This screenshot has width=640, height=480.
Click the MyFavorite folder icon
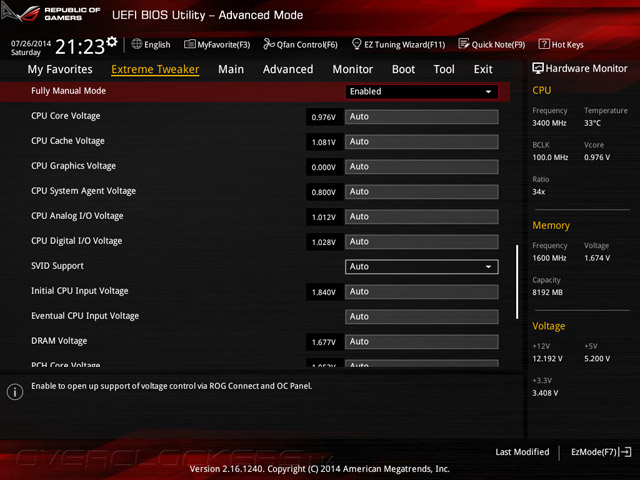click(x=189, y=44)
